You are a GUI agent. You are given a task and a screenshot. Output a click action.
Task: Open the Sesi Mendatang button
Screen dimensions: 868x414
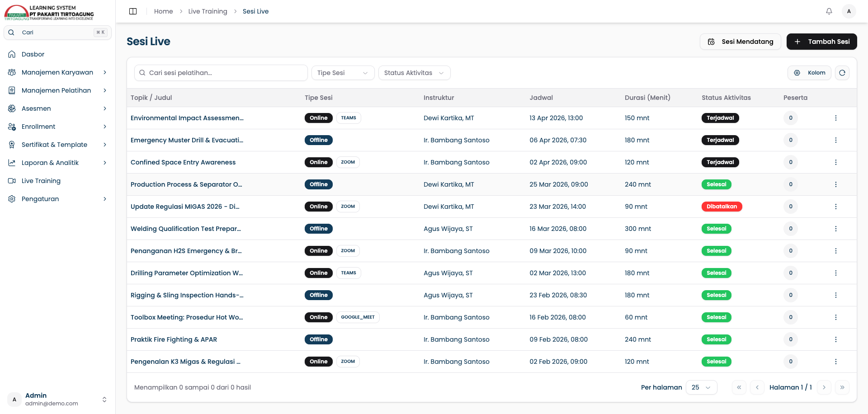pos(740,42)
